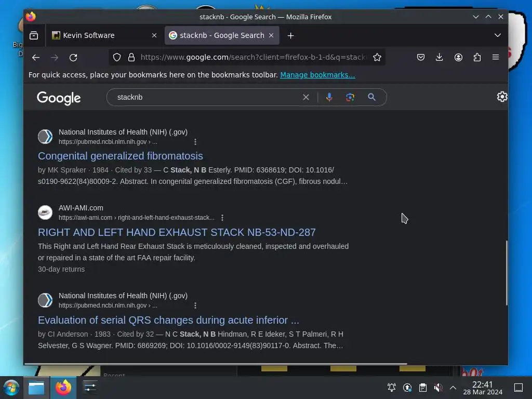This screenshot has width=532, height=399.
Task: Open options for QRS changes result
Action: [x=195, y=305]
